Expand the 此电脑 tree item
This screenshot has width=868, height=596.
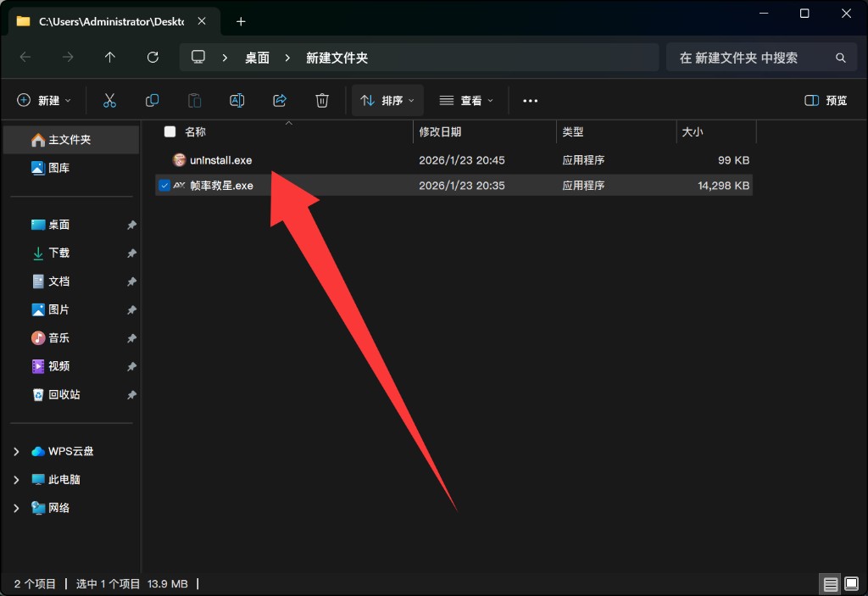(15, 479)
